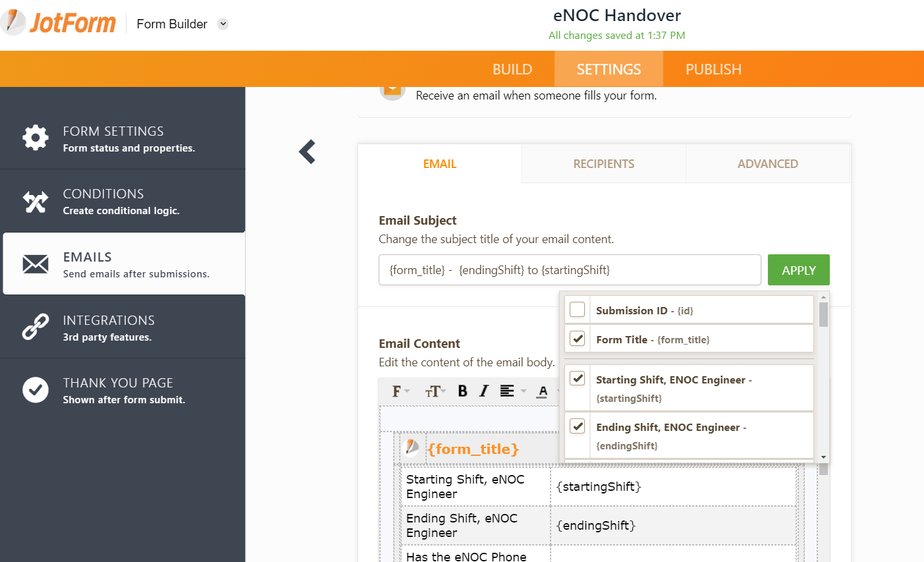Image resolution: width=924 pixels, height=562 pixels.
Task: Open the text color picker
Action: tap(543, 391)
